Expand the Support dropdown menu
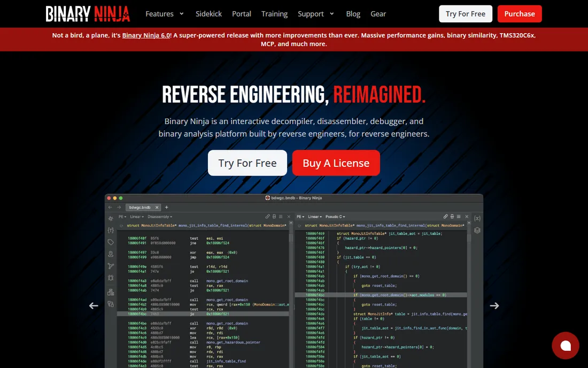This screenshot has width=588, height=368. click(316, 14)
